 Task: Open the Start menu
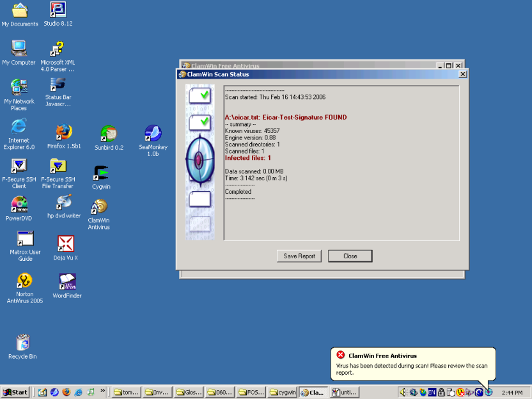[16, 392]
